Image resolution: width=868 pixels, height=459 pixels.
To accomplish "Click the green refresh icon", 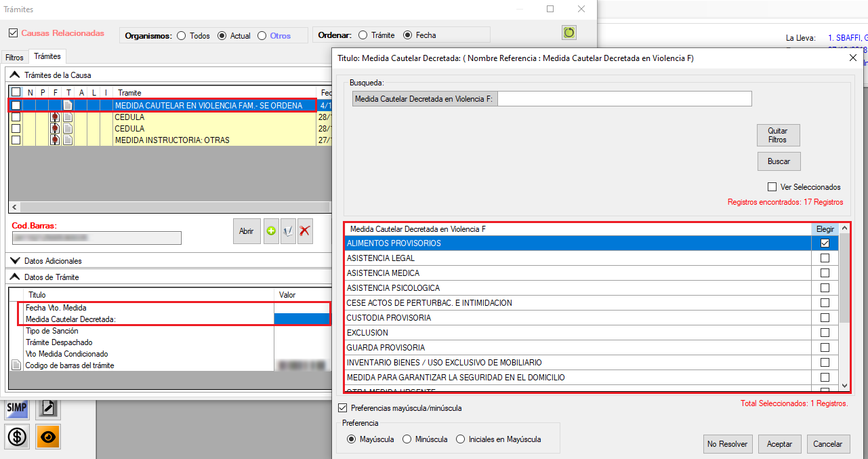I will pos(569,33).
